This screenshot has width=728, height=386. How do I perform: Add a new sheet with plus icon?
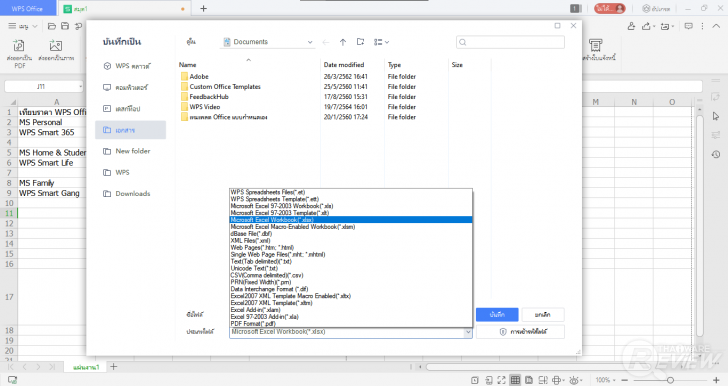[113, 367]
